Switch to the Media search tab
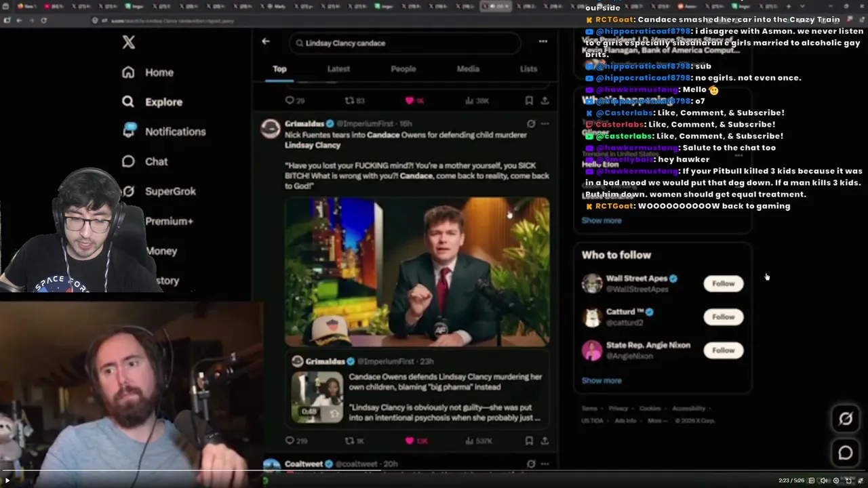 (x=468, y=69)
